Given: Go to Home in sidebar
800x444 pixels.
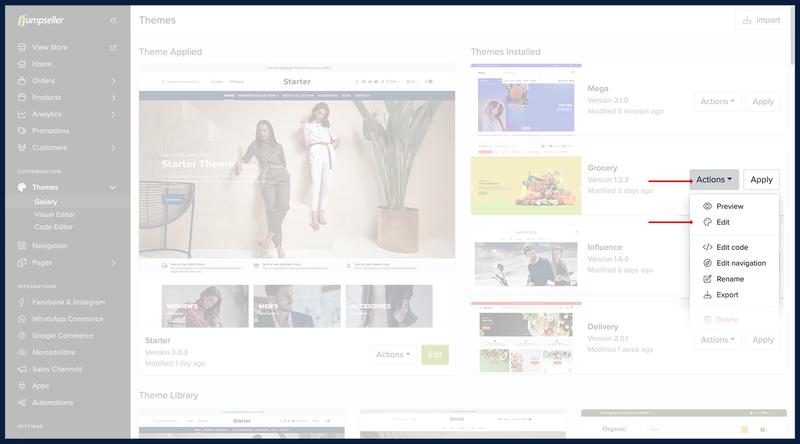Looking at the screenshot, I should [x=42, y=64].
